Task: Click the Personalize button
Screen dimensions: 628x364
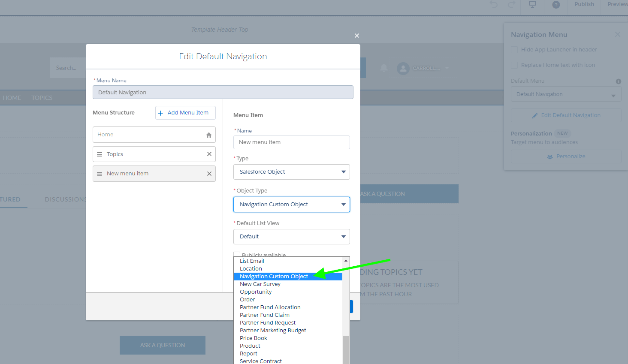Action: pyautogui.click(x=566, y=156)
